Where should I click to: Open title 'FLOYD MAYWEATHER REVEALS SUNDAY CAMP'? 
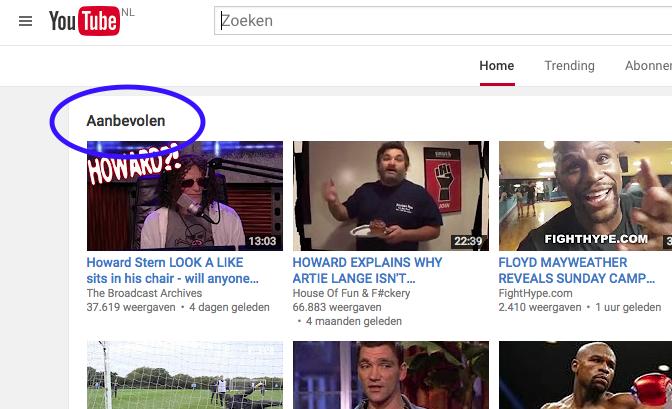click(576, 270)
